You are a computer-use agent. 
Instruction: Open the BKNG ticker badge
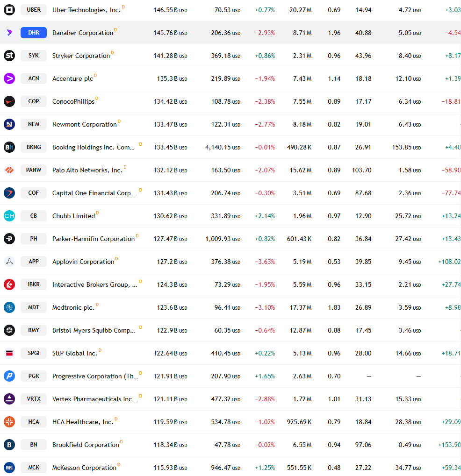tap(34, 147)
